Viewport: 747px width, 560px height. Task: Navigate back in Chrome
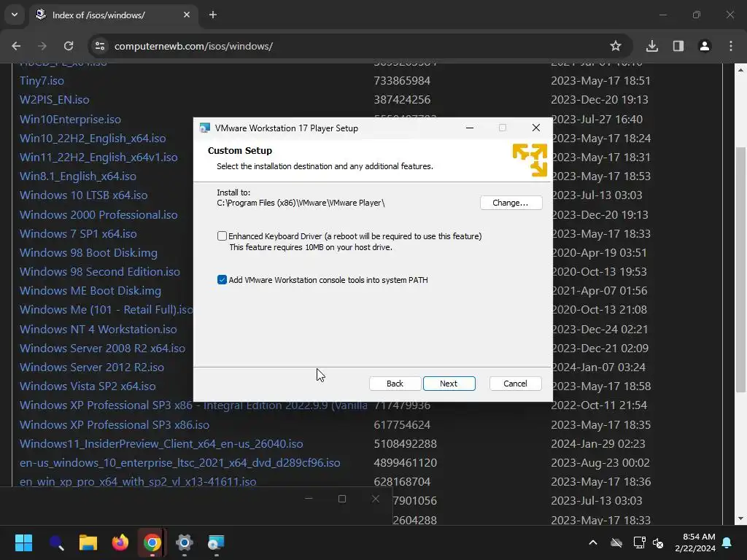[16, 46]
